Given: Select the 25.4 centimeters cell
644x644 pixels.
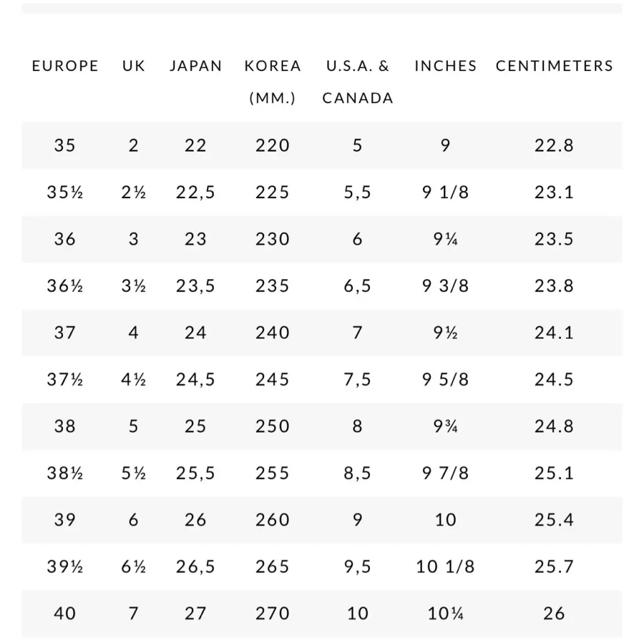Looking at the screenshot, I should tap(554, 520).
